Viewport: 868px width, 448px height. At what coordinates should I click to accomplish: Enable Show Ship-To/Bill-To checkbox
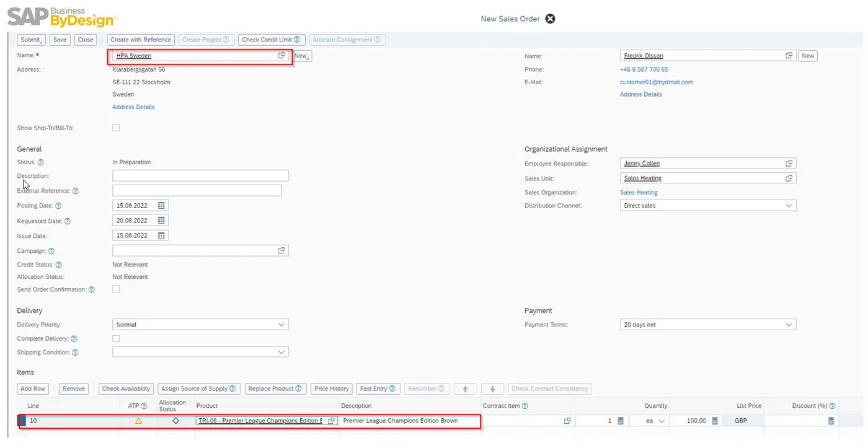pyautogui.click(x=116, y=128)
